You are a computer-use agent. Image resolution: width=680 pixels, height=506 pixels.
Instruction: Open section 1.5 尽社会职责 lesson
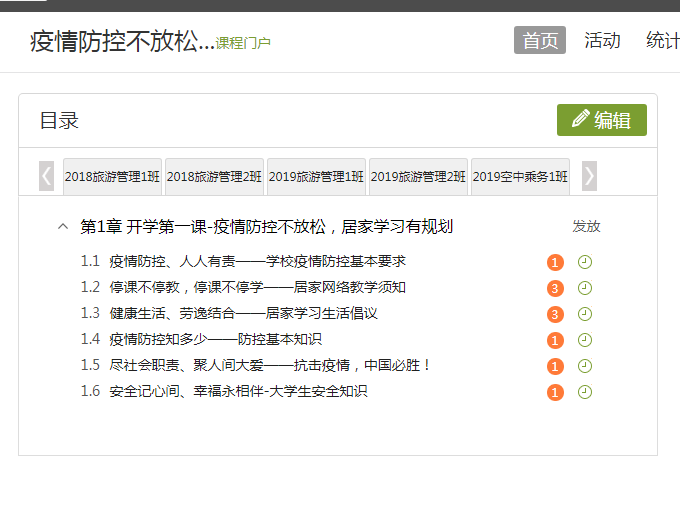(270, 366)
